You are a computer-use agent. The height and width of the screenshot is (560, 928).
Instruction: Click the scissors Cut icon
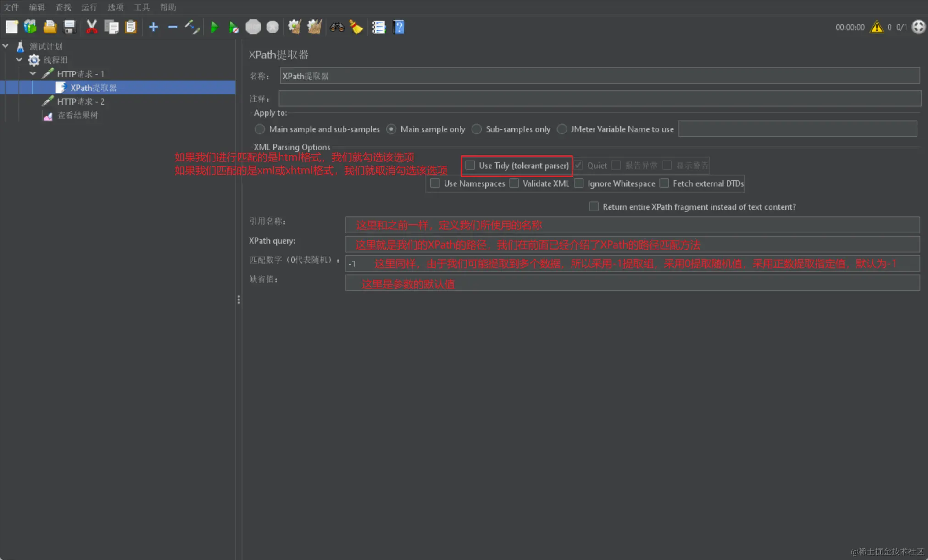coord(92,27)
